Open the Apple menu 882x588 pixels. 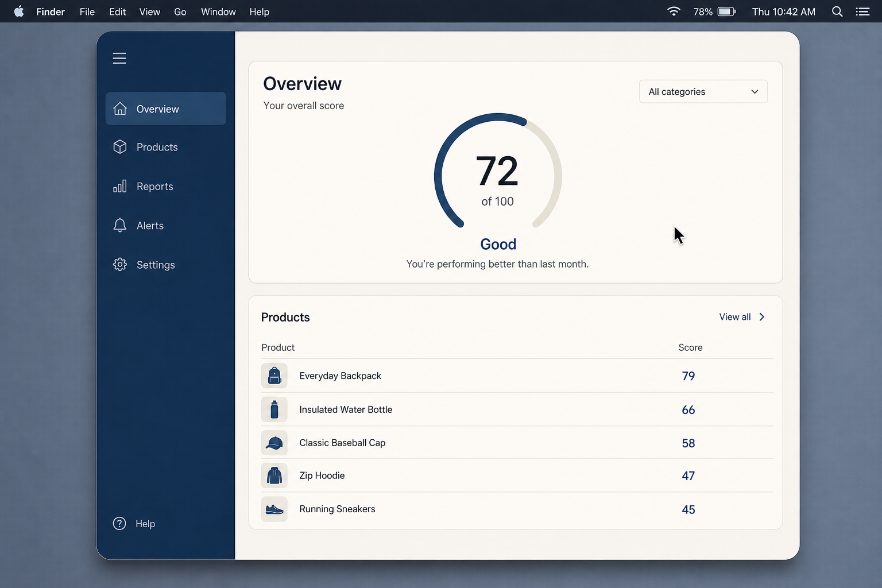tap(19, 11)
